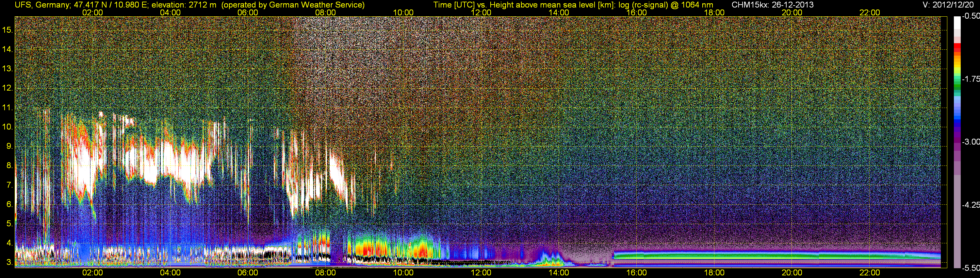Image resolution: width=980 pixels, height=278 pixels.
Task: Click the 6 km height axis label
Action: point(9,204)
